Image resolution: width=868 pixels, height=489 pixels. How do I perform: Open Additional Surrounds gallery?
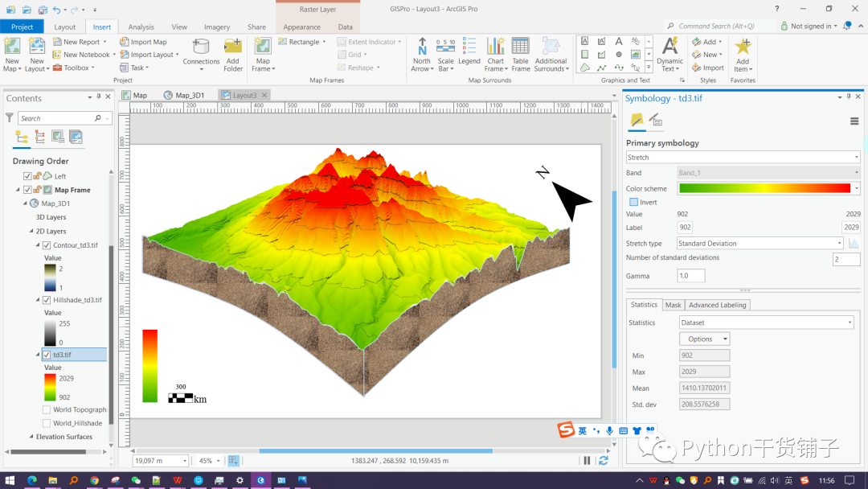(551, 54)
